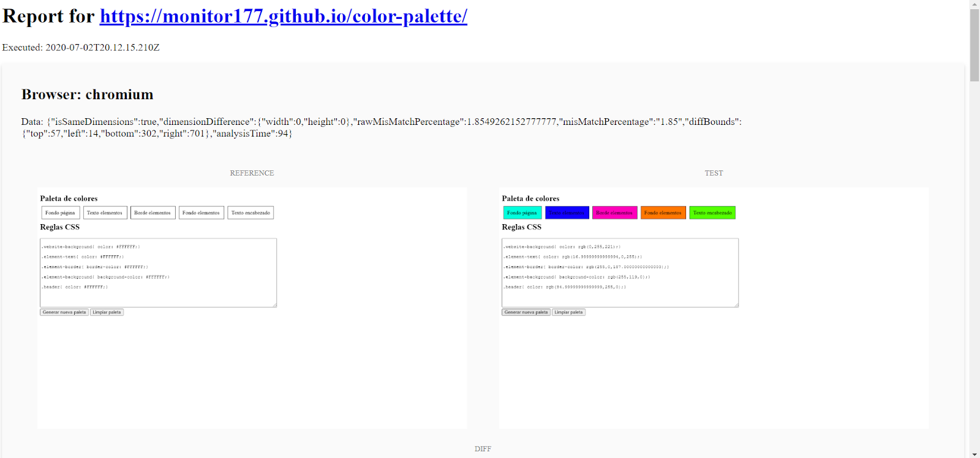The height and width of the screenshot is (458, 980).
Task: Click white Texto encabezado button in REFERENCE
Action: (x=251, y=212)
